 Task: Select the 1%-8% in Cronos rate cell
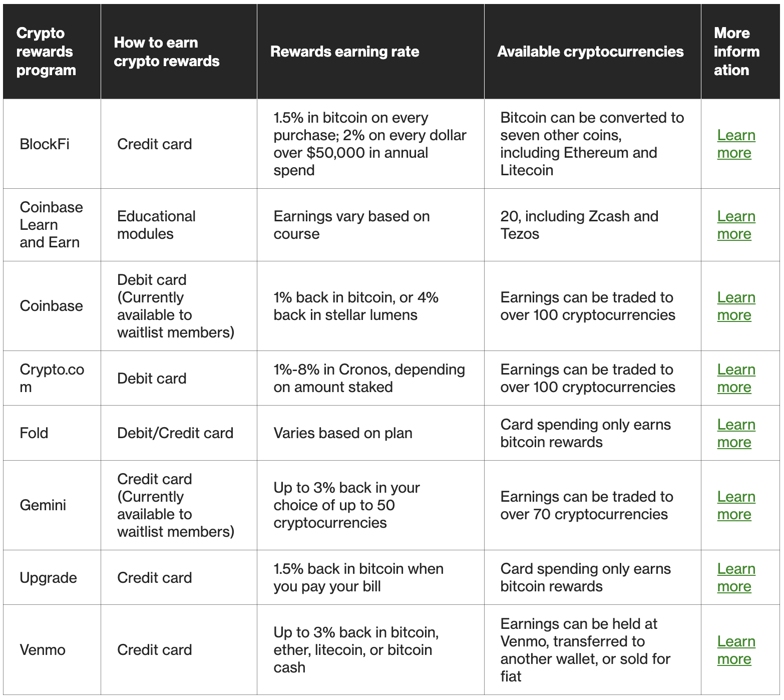(x=369, y=378)
